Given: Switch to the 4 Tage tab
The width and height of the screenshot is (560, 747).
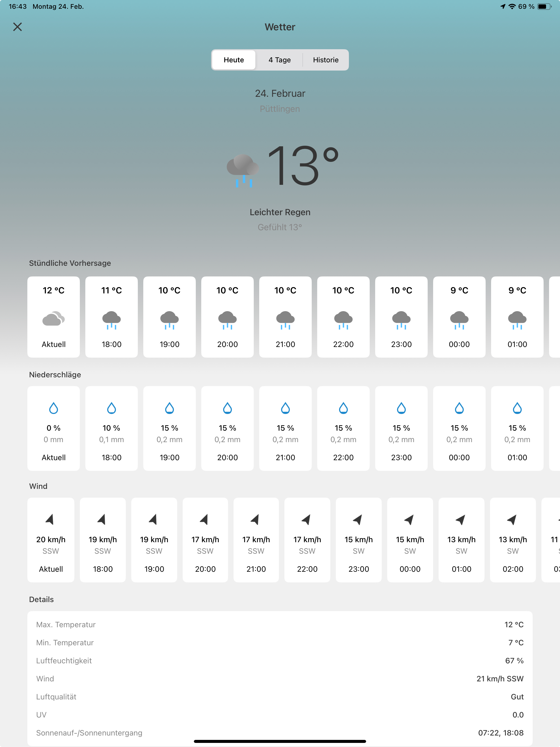Looking at the screenshot, I should click(280, 60).
